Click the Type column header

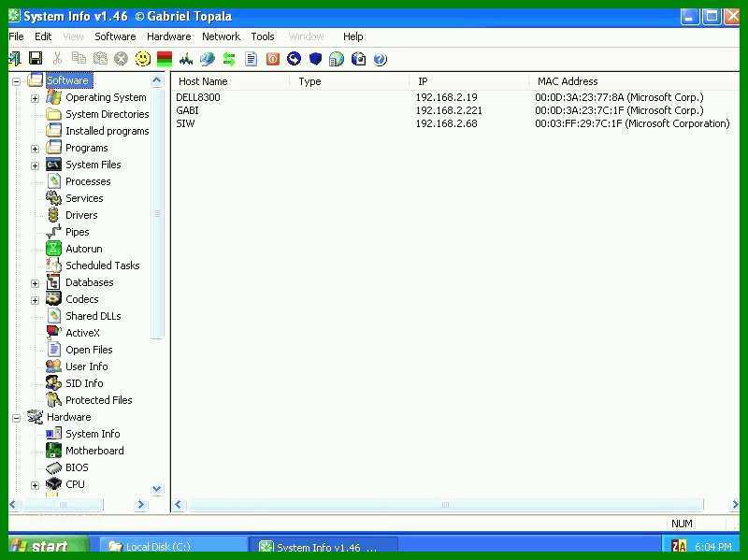pos(350,81)
